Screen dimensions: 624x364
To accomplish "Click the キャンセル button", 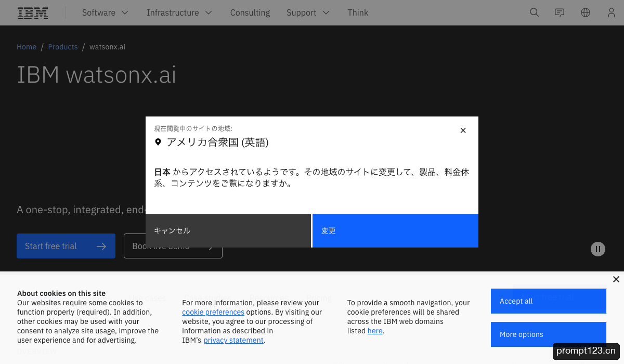I will coord(228,231).
